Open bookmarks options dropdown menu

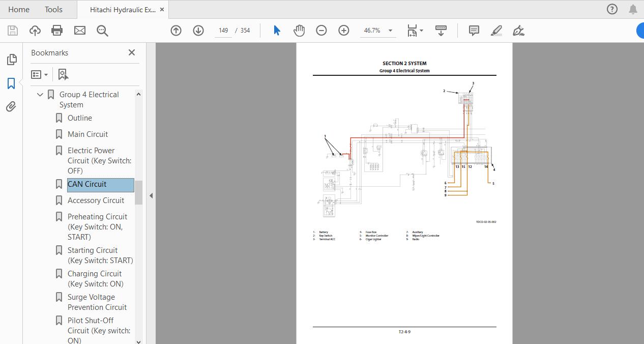[x=39, y=75]
